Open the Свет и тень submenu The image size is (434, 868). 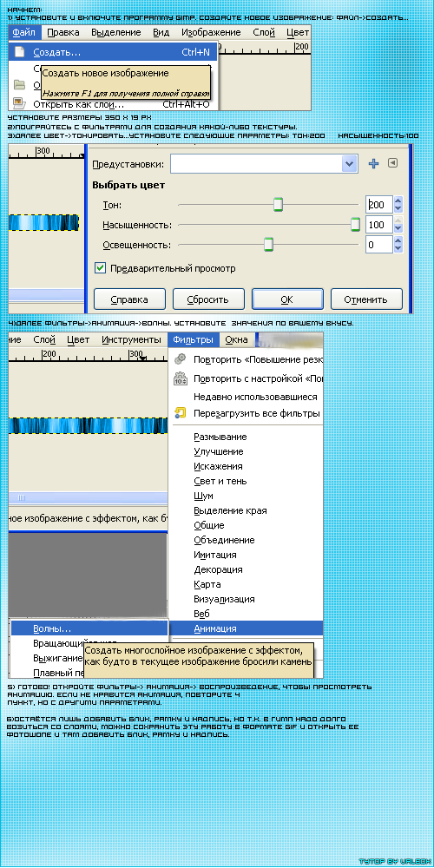pos(220,481)
